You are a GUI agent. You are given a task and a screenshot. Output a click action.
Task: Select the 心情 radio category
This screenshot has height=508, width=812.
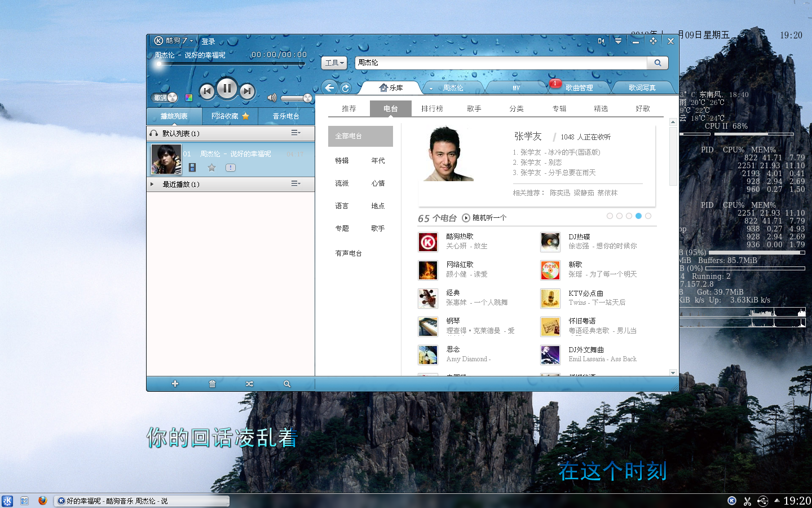tap(378, 183)
